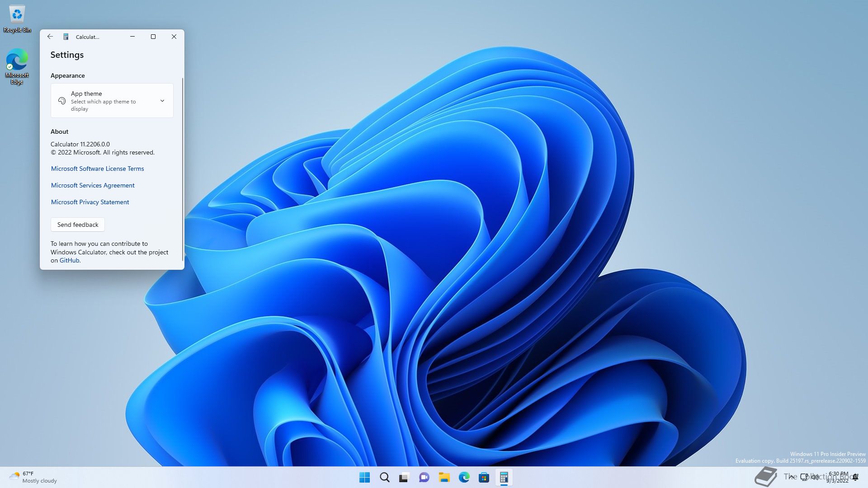Click the App theme palette icon
Screen dimensions: 868x488
tap(62, 101)
